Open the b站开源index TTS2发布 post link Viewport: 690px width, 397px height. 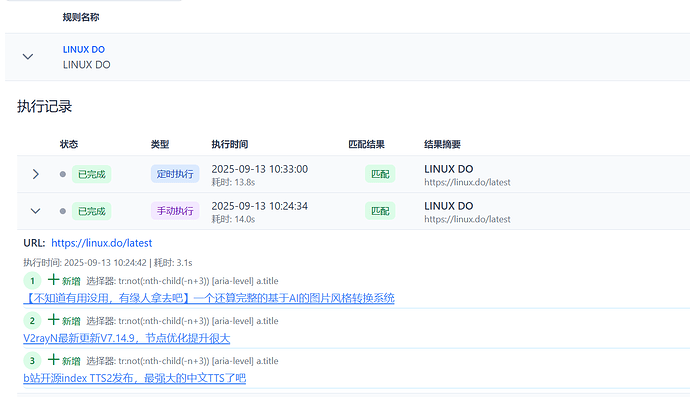135,378
